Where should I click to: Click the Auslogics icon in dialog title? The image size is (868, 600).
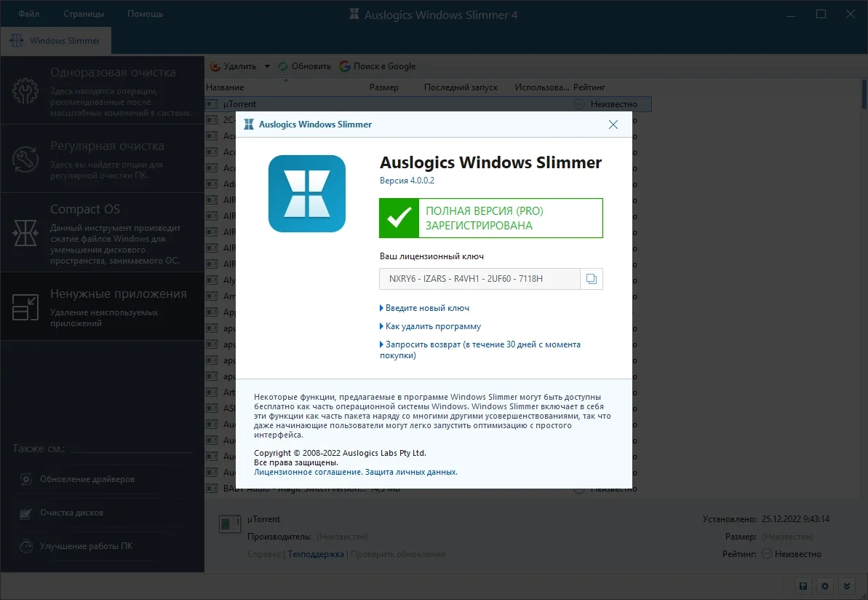(249, 125)
